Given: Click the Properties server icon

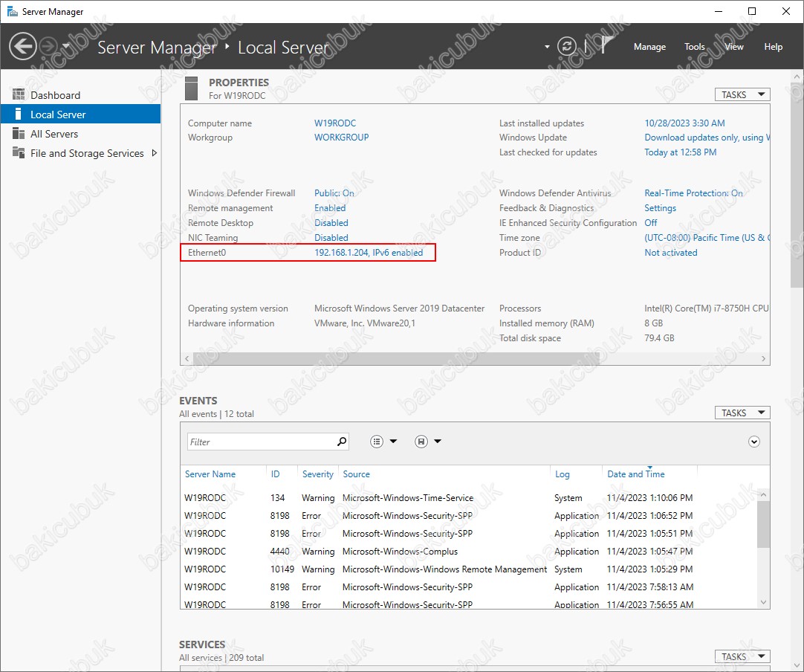Looking at the screenshot, I should tap(191, 88).
